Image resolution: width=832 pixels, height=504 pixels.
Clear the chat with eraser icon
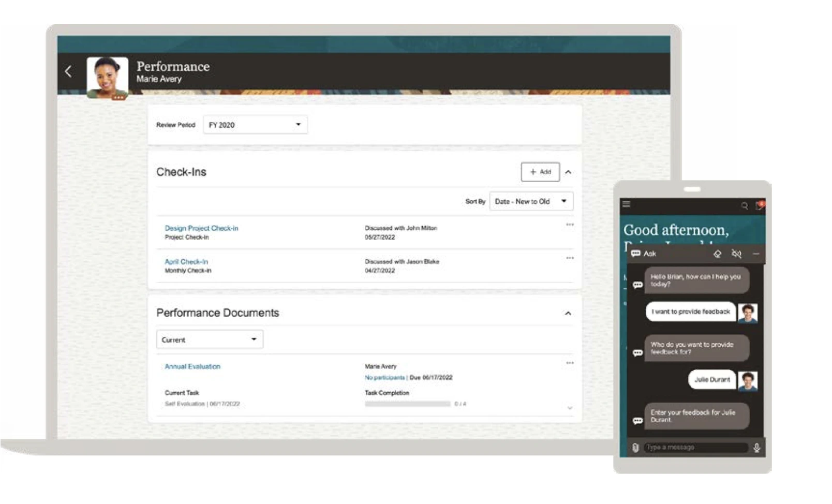(x=717, y=254)
